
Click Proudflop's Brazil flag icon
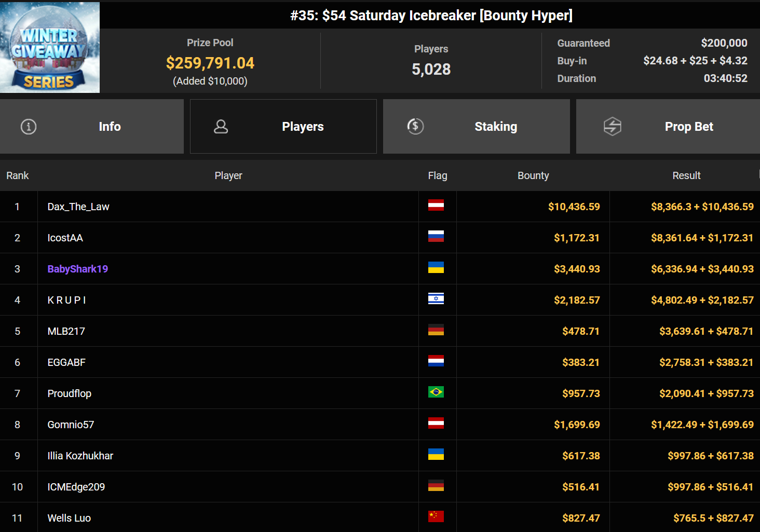436,392
